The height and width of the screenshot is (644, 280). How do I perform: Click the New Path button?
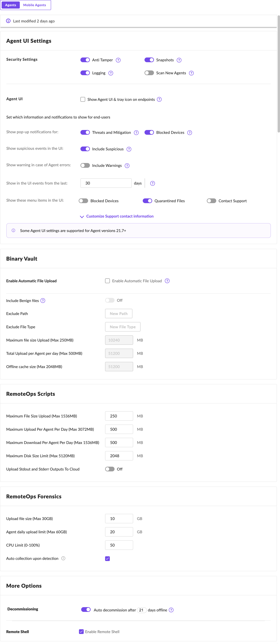tap(119, 314)
